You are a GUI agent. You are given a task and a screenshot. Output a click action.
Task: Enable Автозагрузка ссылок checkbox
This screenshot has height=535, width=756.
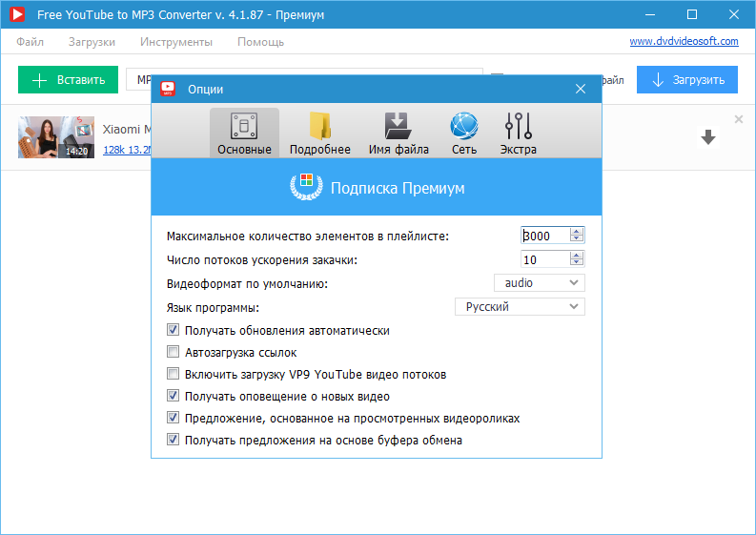pos(173,352)
